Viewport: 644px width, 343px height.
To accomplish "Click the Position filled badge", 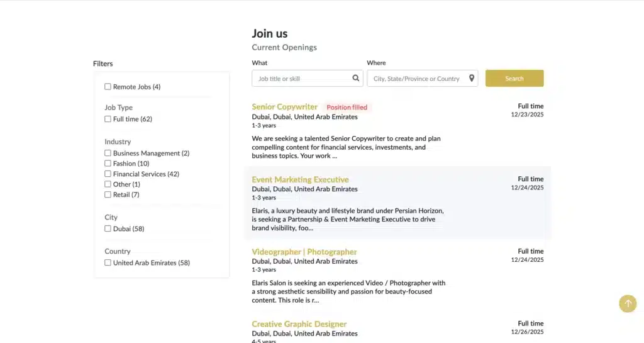I will click(x=347, y=108).
